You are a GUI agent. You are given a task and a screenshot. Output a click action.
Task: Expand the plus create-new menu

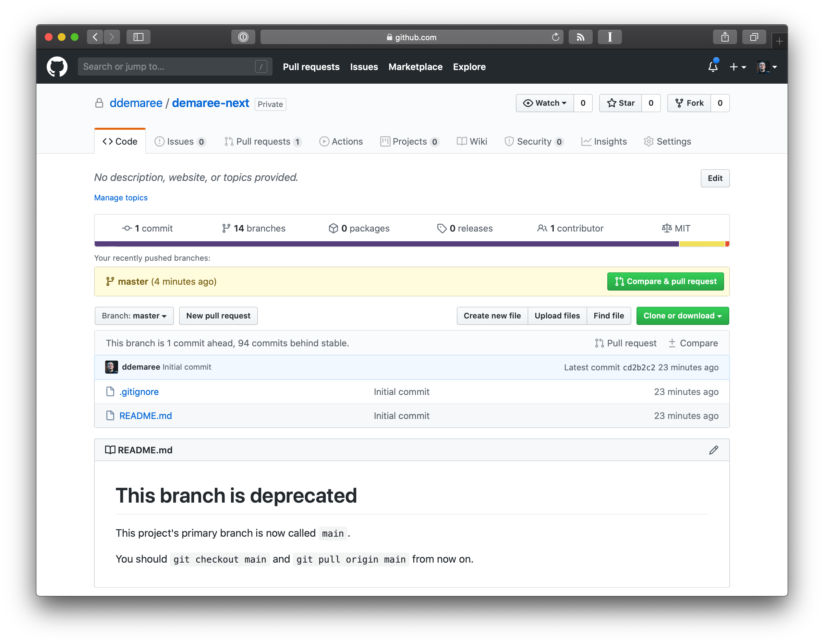[738, 67]
